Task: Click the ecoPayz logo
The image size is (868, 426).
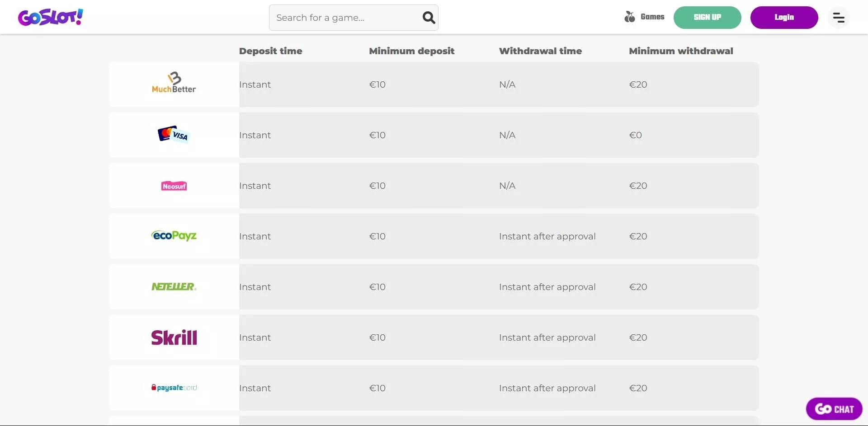Action: [174, 236]
